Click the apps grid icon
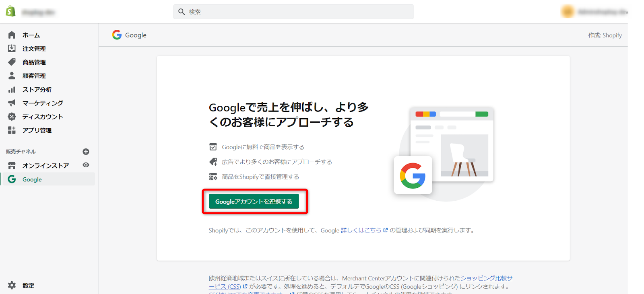The width and height of the screenshot is (644, 294). pyautogui.click(x=12, y=130)
